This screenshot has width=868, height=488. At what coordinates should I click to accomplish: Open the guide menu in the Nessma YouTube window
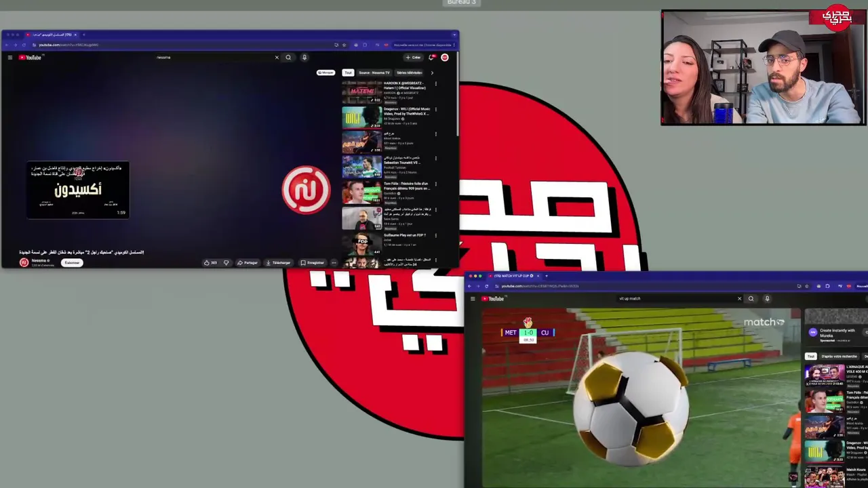tap(10, 58)
